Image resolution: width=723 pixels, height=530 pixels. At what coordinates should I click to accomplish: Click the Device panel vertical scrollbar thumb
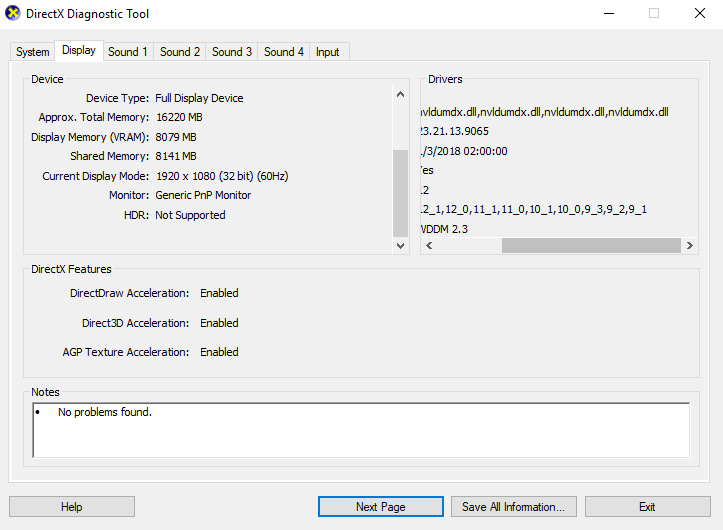[400, 193]
